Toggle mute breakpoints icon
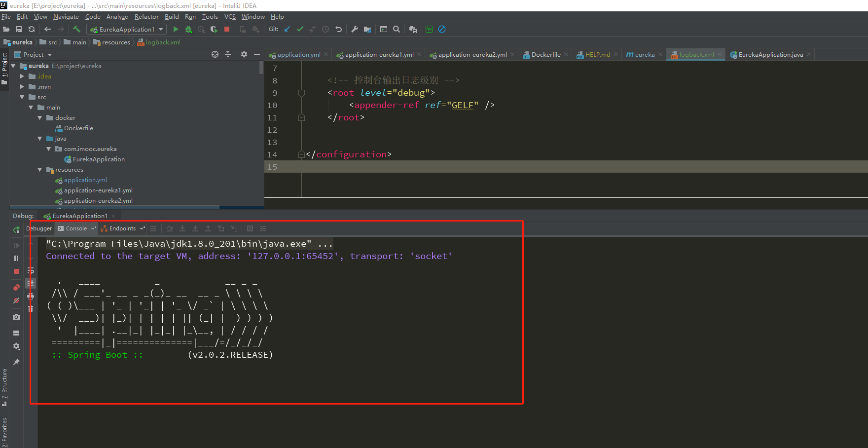Screen dimensions: 868x448 [16, 300]
